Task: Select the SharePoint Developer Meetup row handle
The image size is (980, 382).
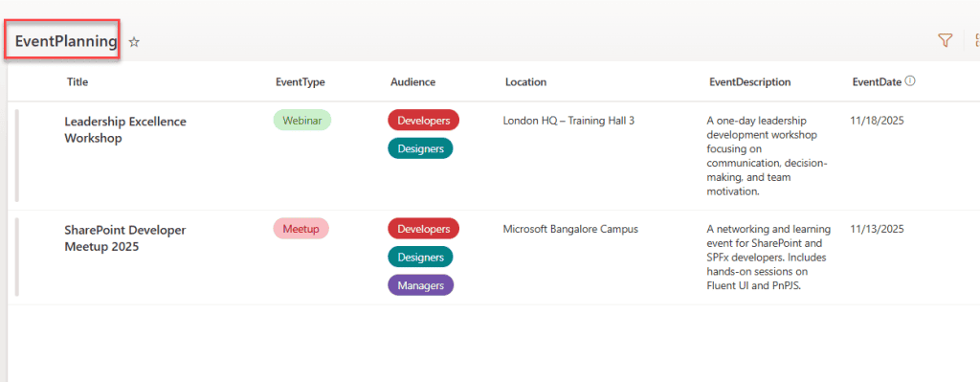Action: click(x=17, y=257)
